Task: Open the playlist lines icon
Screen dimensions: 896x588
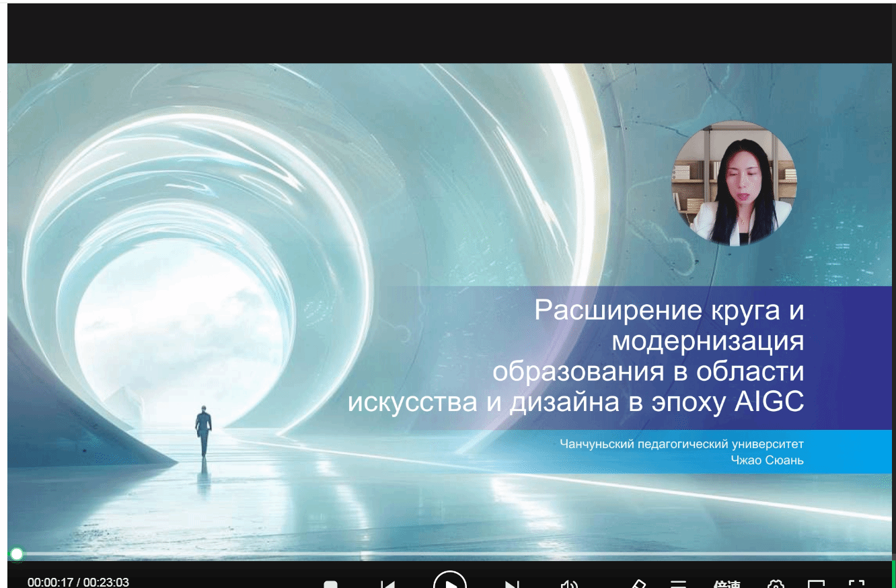Action: pyautogui.click(x=679, y=584)
